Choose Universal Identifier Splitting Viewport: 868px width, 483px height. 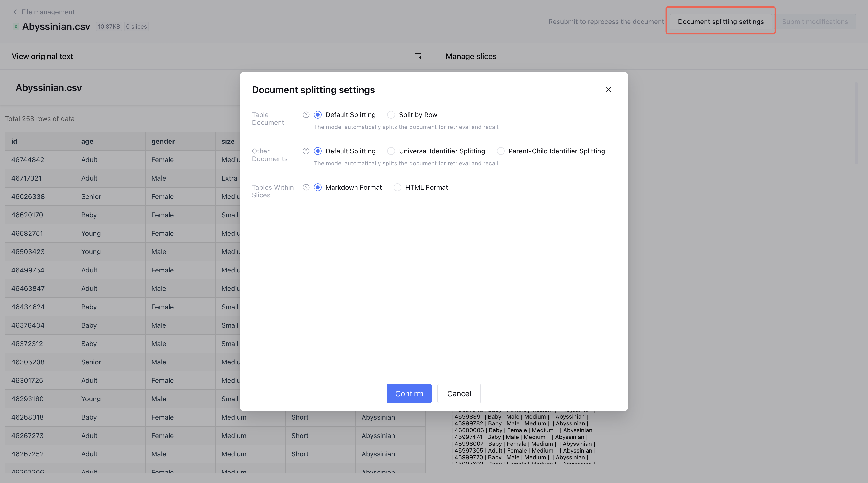(x=391, y=151)
